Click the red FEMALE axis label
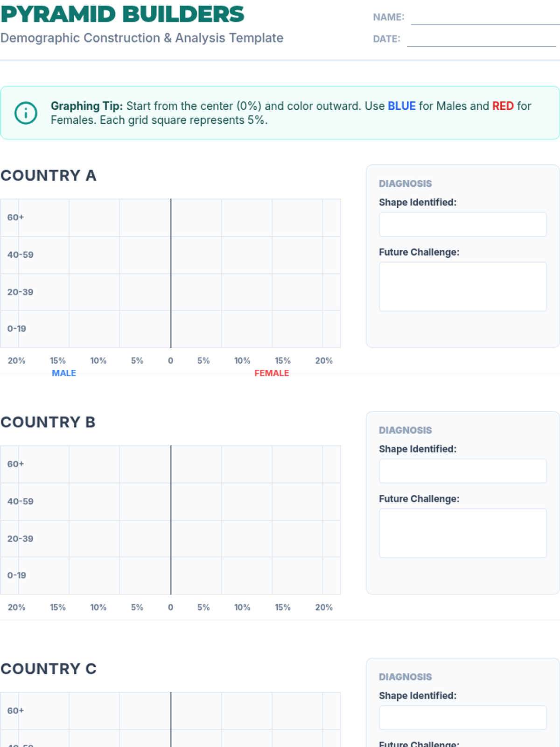This screenshot has height=747, width=560. [x=272, y=373]
